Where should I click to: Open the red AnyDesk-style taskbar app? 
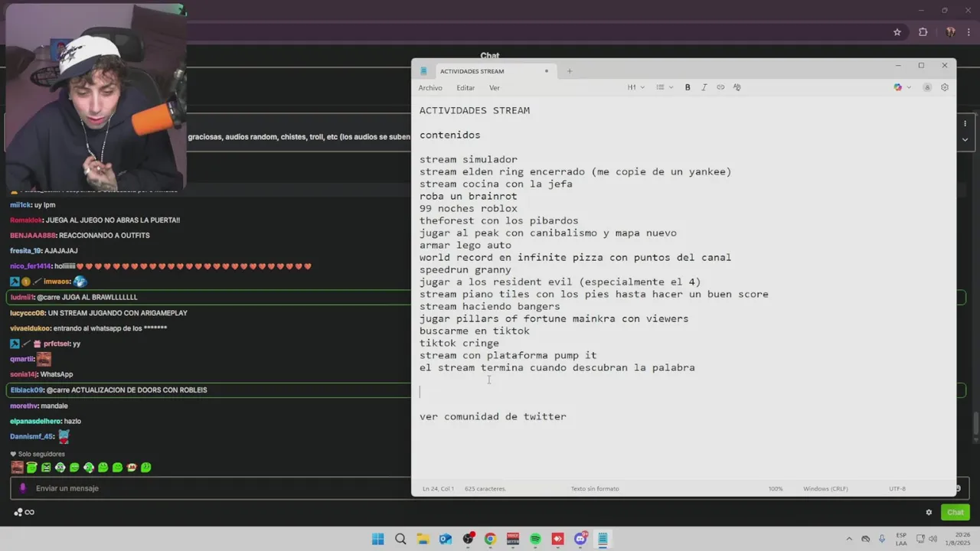(x=557, y=539)
